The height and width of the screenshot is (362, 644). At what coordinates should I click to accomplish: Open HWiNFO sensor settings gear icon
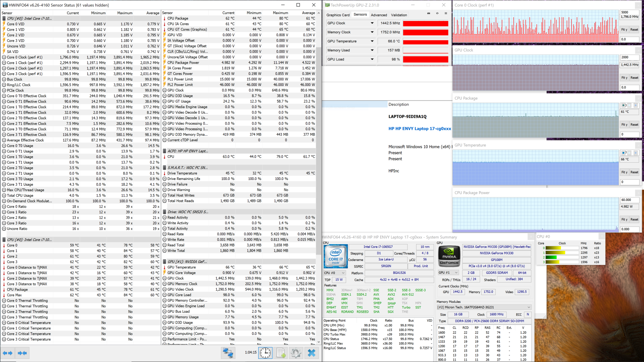(296, 353)
